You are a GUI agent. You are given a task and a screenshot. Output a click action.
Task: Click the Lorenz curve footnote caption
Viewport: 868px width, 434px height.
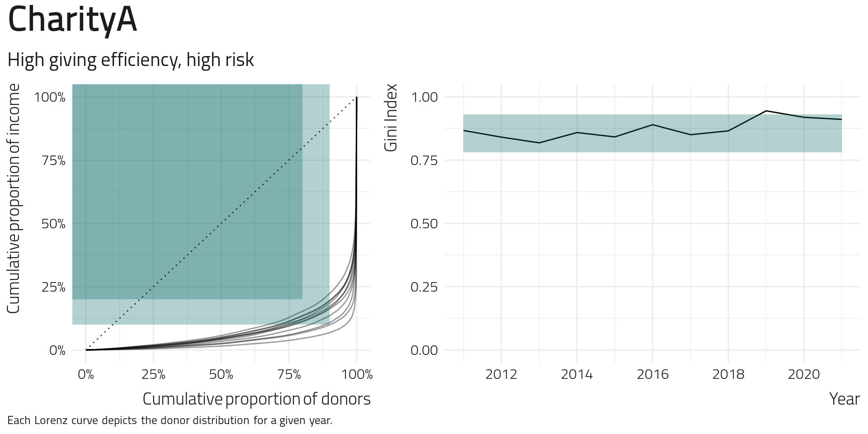tap(170, 420)
